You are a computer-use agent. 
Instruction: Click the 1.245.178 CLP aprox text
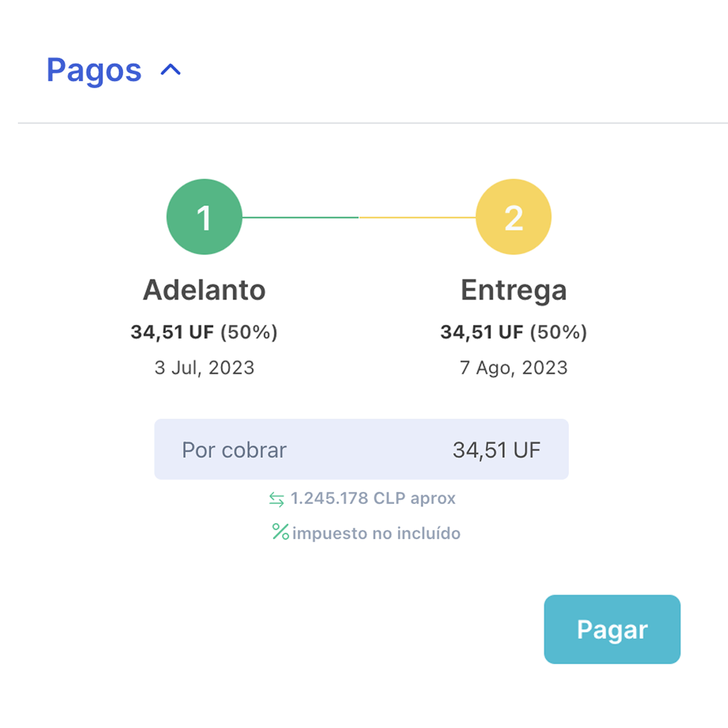(373, 498)
